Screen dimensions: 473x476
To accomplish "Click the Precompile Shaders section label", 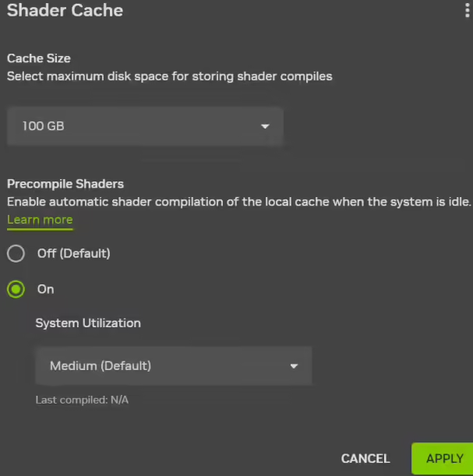I will [x=65, y=184].
